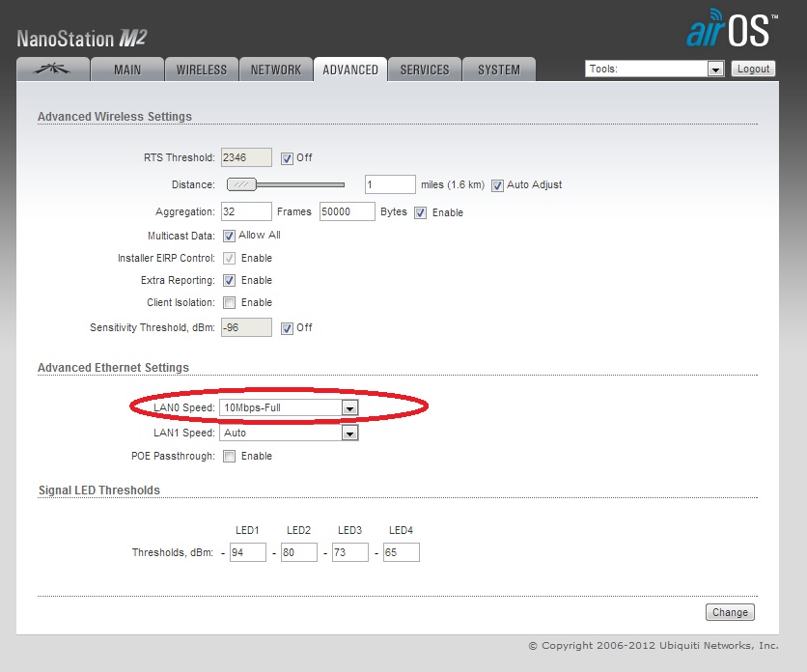Viewport: 807px width, 672px height.
Task: Click the LED4 threshold input field
Action: [402, 552]
